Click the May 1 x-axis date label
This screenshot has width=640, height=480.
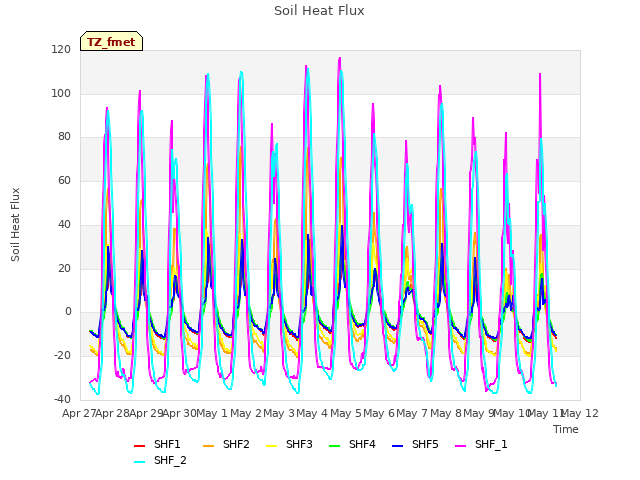(212, 413)
